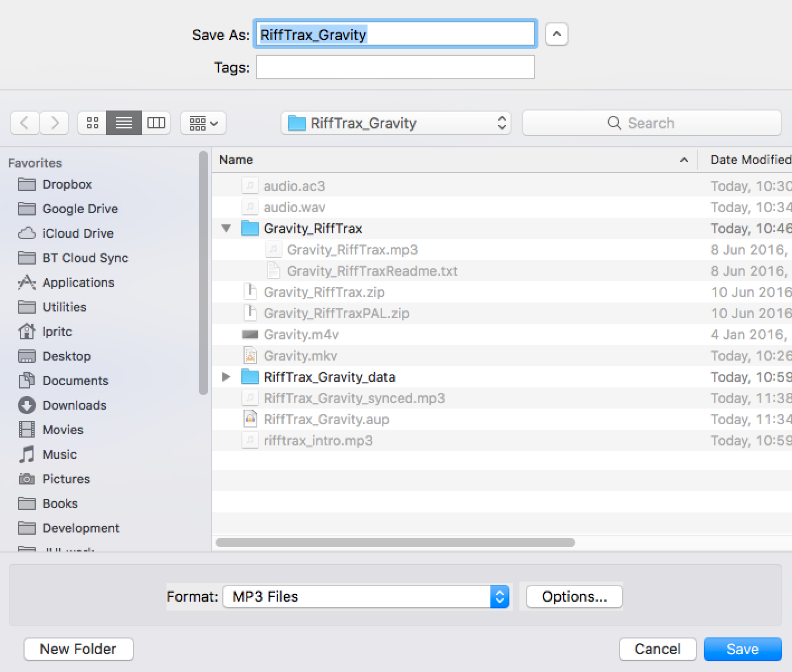Open iCloud Drive in sidebar
The image size is (792, 672).
coord(65,233)
